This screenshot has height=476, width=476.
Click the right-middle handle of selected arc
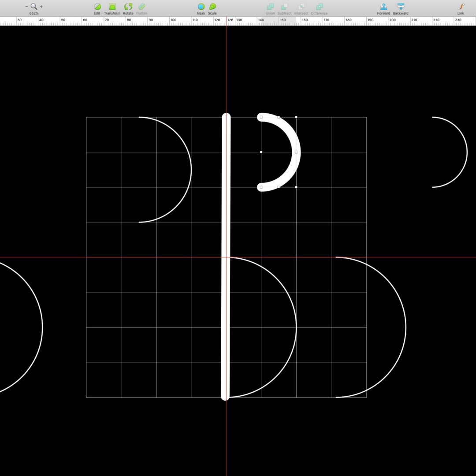[296, 152]
